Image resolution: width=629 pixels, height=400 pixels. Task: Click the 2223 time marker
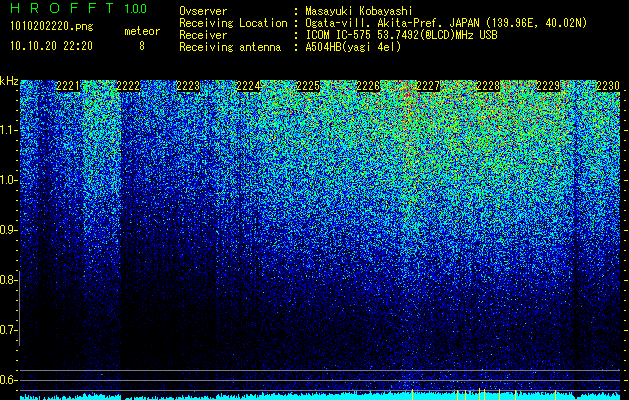tap(188, 86)
